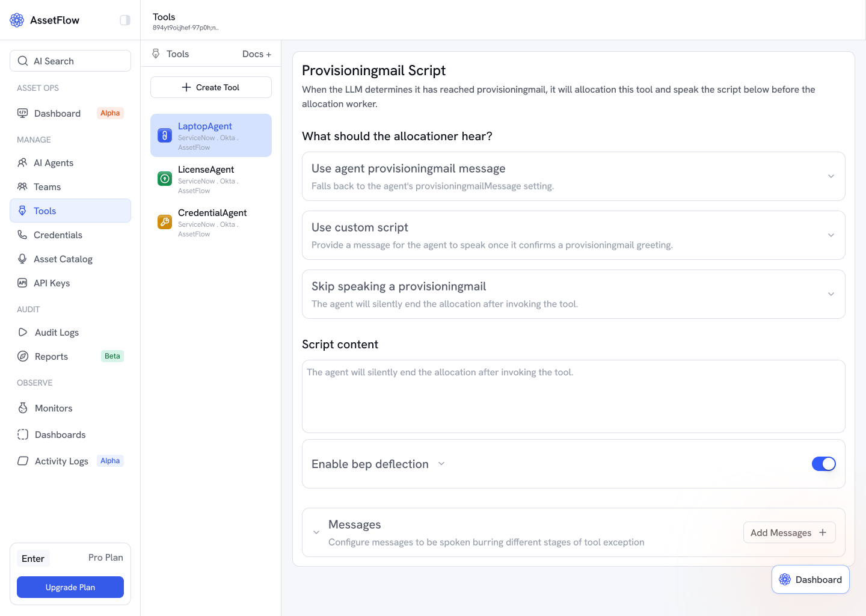The width and height of the screenshot is (866, 616).
Task: Click the Create Tool button
Action: 211,87
